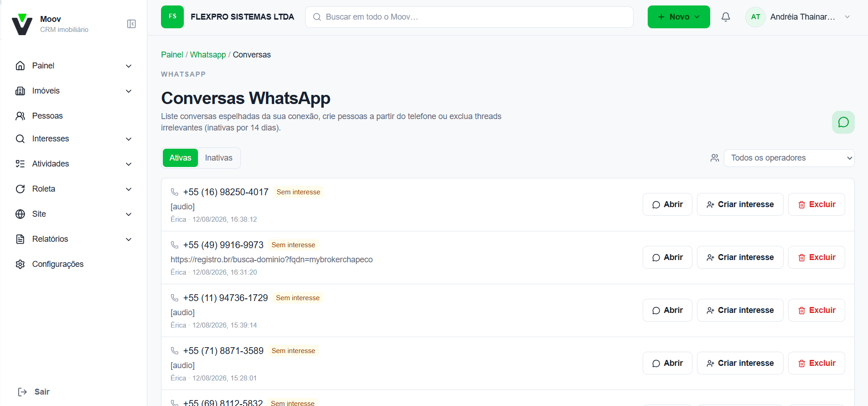Click the Interesses magnifier icon
Image resolution: width=868 pixels, height=406 pixels.
(x=20, y=139)
